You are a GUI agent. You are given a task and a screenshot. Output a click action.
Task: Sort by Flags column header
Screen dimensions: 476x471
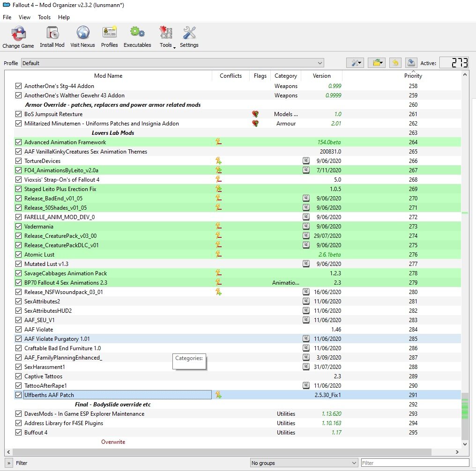click(260, 76)
